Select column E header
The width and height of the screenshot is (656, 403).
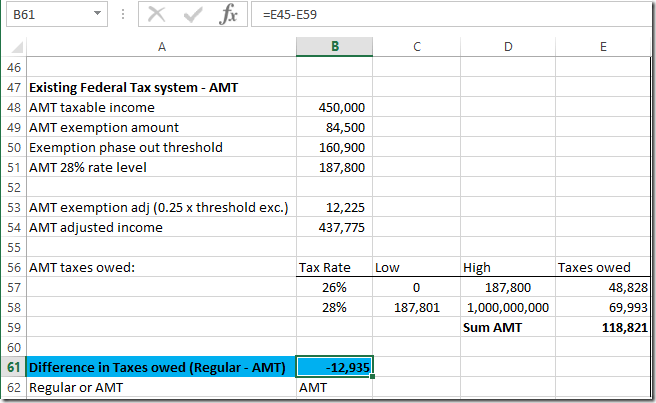coord(603,46)
